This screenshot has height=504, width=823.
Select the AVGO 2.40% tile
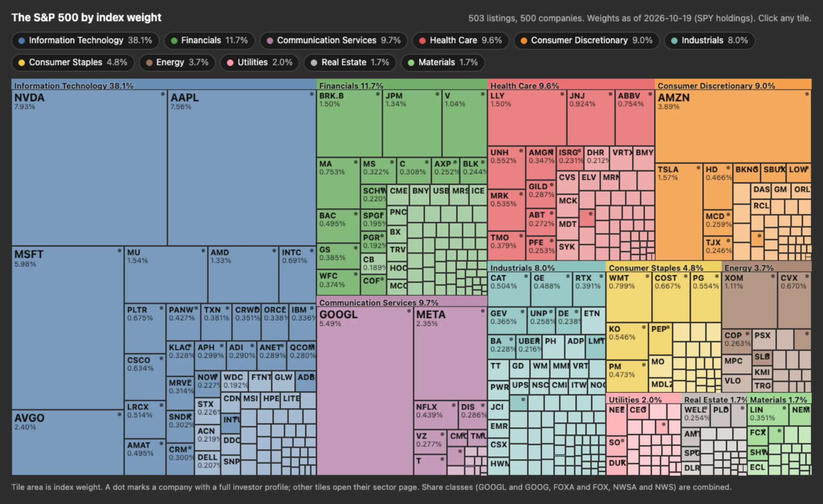(x=68, y=442)
